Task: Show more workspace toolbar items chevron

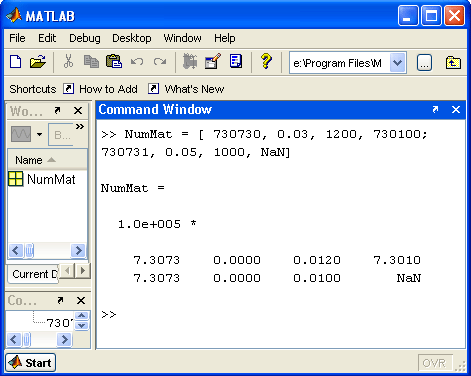Action: pyautogui.click(x=80, y=127)
